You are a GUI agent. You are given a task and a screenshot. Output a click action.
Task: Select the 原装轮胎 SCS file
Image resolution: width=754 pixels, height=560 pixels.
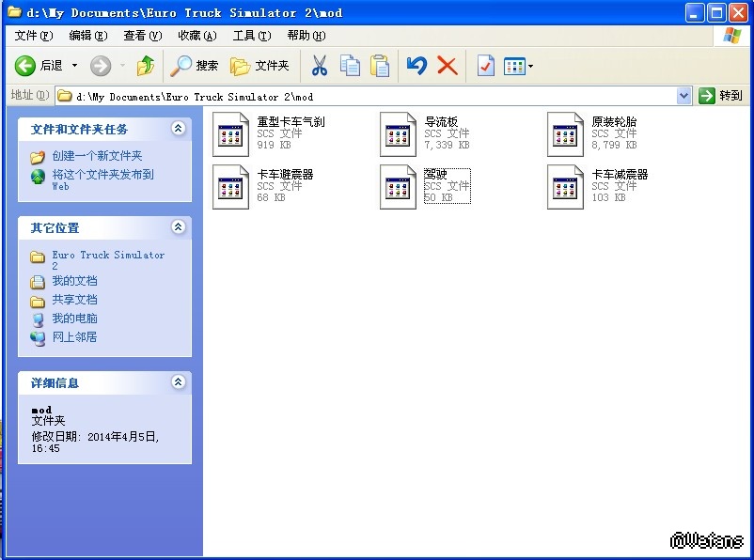(x=566, y=134)
